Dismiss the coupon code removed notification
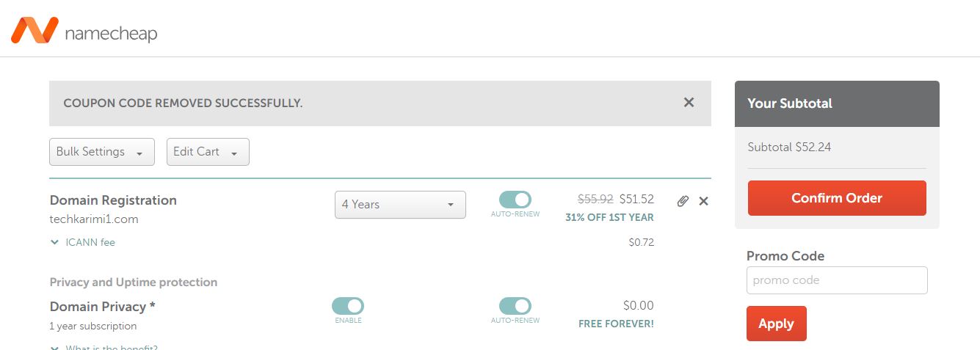The height and width of the screenshot is (350, 980). pyautogui.click(x=689, y=103)
